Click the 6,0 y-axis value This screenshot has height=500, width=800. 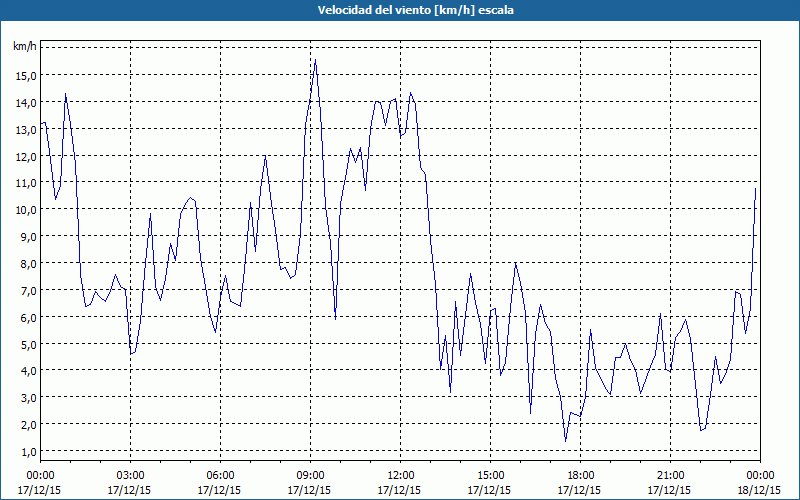[28, 318]
